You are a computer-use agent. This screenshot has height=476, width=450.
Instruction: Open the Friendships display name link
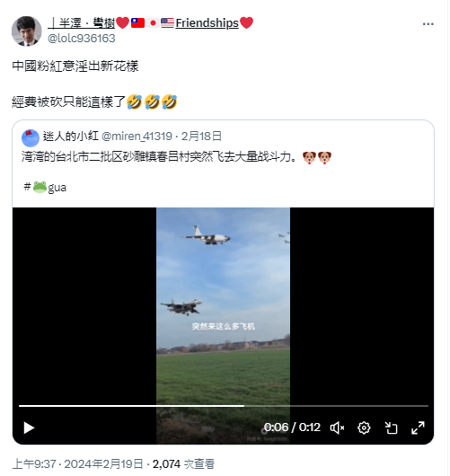151,23
